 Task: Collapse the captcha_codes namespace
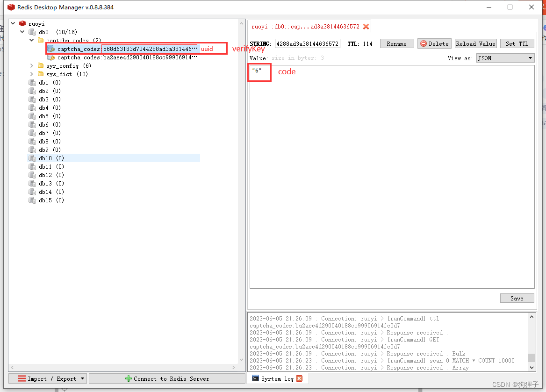[31, 40]
